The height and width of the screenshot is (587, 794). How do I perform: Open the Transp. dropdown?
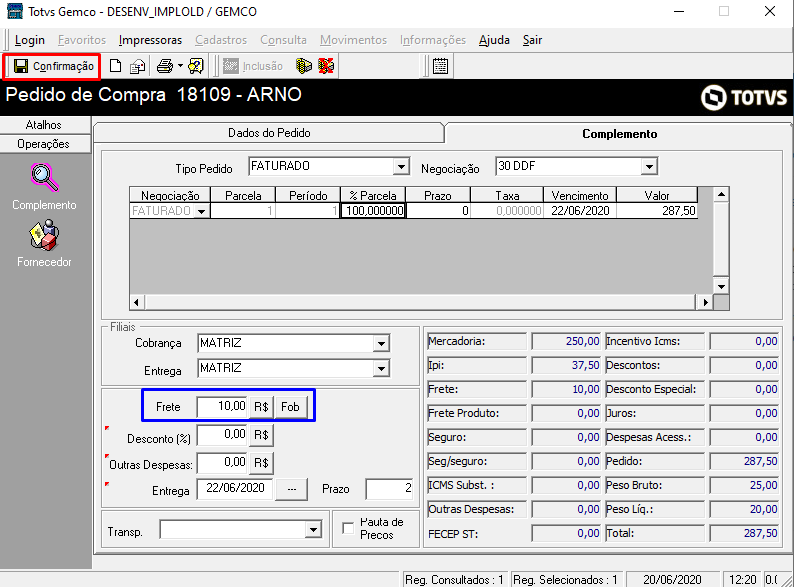pyautogui.click(x=313, y=530)
